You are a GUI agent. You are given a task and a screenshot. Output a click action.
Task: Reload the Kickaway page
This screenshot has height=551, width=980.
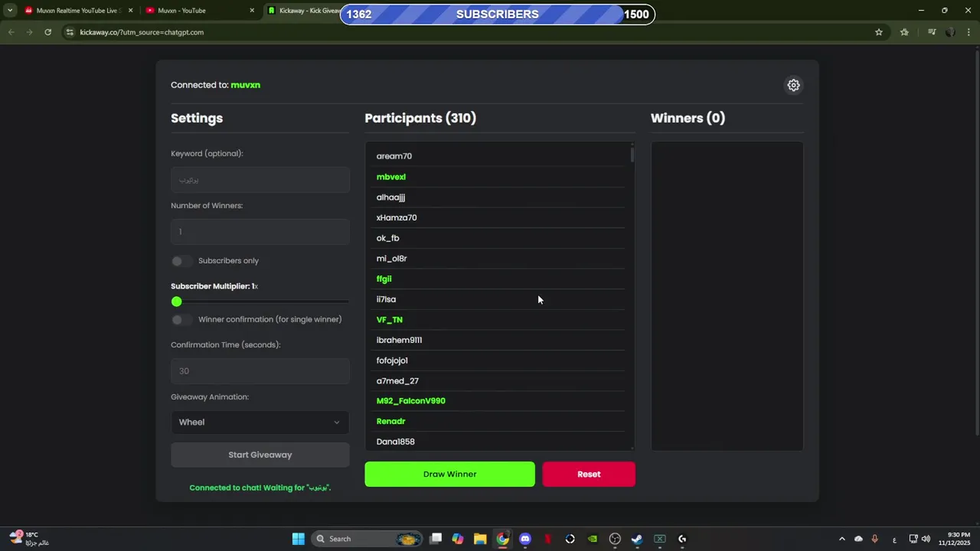point(47,32)
